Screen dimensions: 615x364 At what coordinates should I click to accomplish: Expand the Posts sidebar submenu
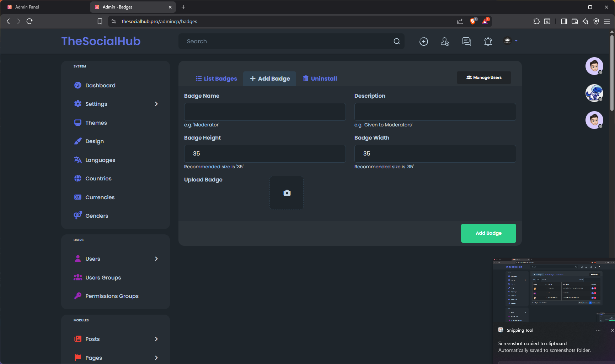[x=156, y=339]
